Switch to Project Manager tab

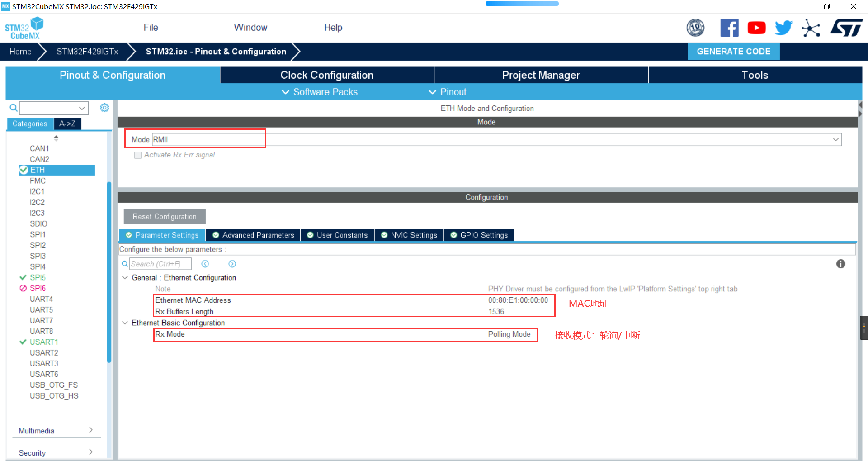541,75
